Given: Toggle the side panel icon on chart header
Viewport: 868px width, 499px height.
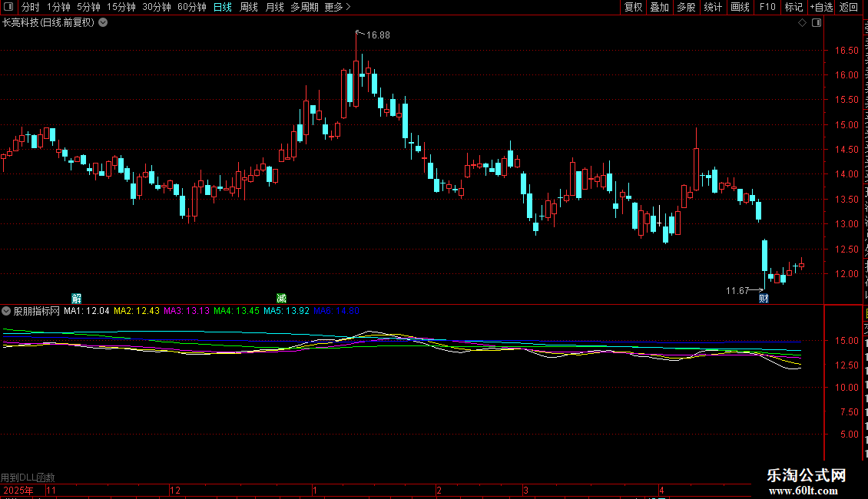Looking at the screenshot, I should [817, 23].
